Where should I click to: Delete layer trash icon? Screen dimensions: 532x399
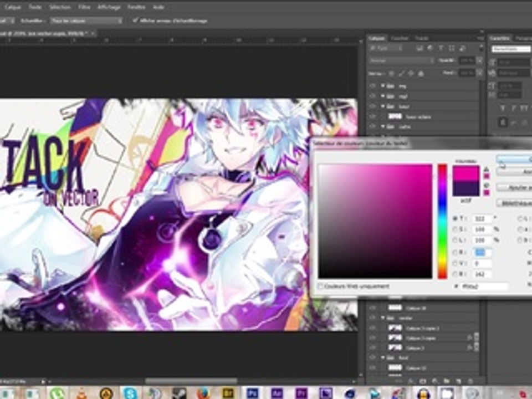click(x=470, y=381)
